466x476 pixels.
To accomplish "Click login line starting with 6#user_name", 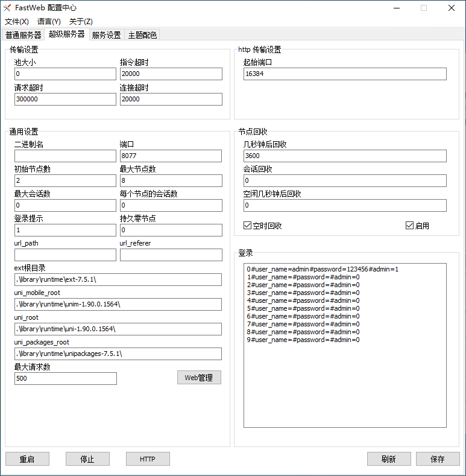I will [303, 316].
